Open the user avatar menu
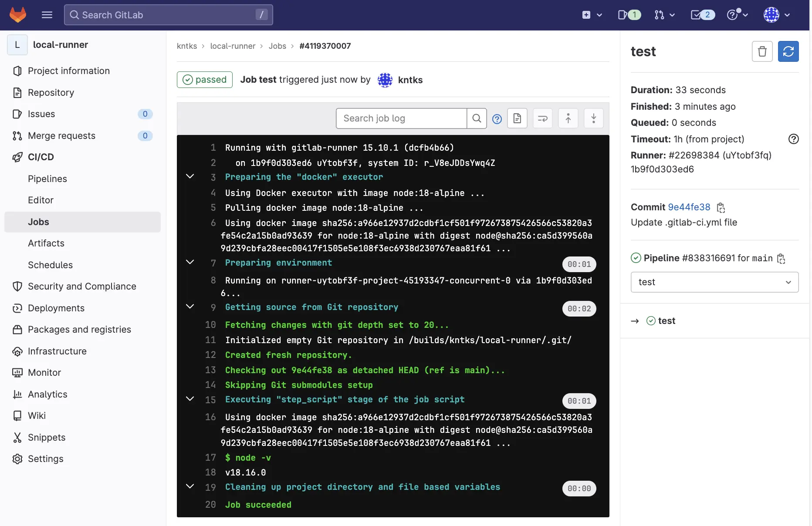 (776, 15)
